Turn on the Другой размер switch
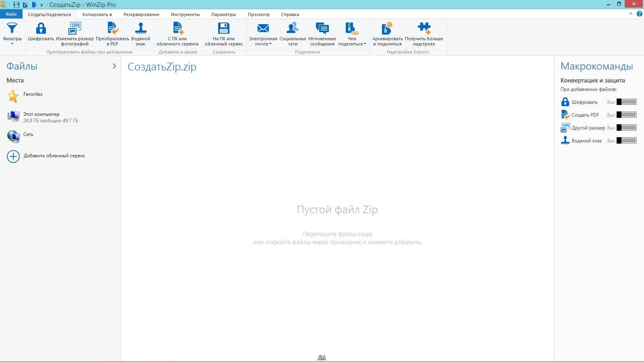This screenshot has height=362, width=644. (627, 128)
